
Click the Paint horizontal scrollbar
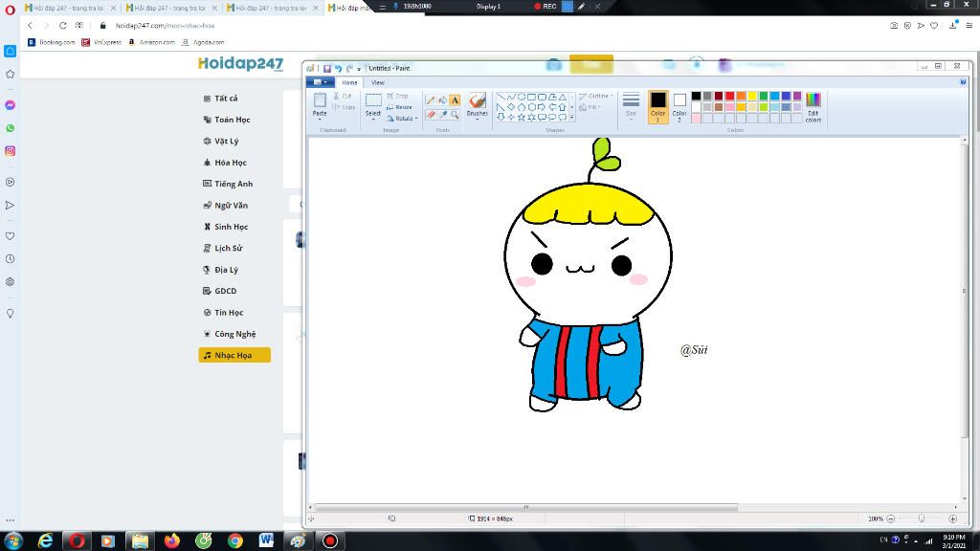coord(526,507)
